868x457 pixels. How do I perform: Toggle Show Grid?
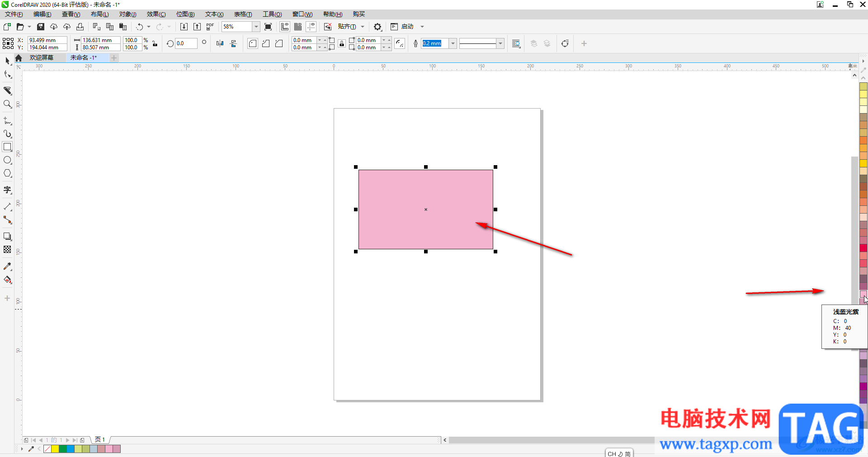[x=298, y=27]
